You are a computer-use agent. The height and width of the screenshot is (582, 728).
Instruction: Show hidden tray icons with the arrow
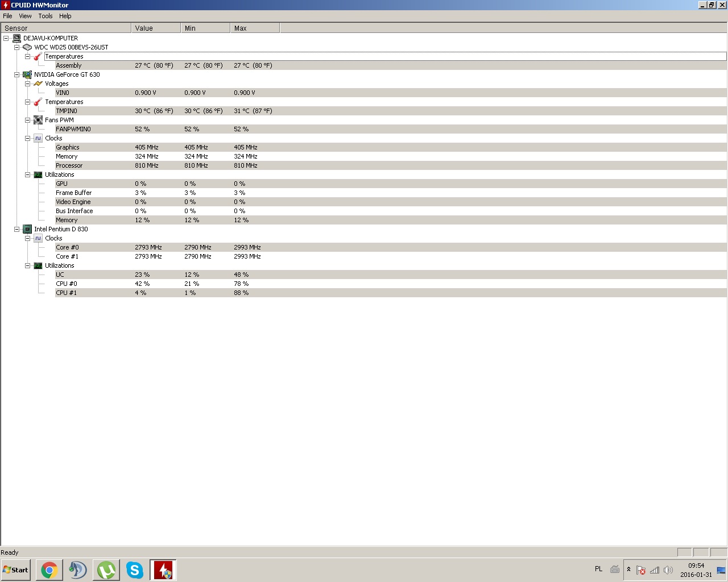click(628, 569)
